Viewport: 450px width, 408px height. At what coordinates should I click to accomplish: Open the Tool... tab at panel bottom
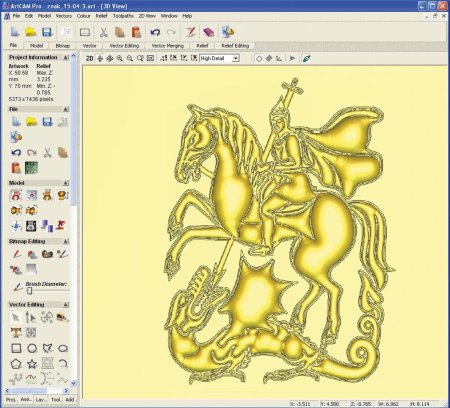(x=56, y=399)
